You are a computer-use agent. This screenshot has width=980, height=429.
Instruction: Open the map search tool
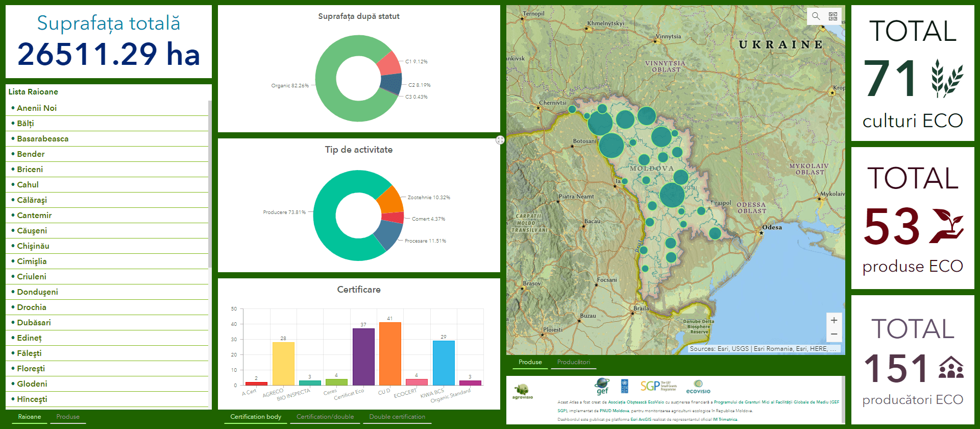pyautogui.click(x=816, y=16)
